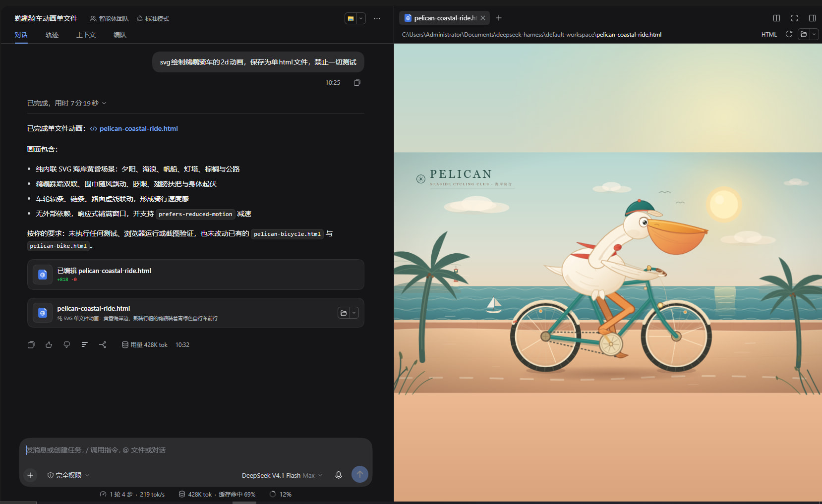Toggle the right side panel icon
Image resolution: width=822 pixels, height=504 pixels.
point(812,18)
